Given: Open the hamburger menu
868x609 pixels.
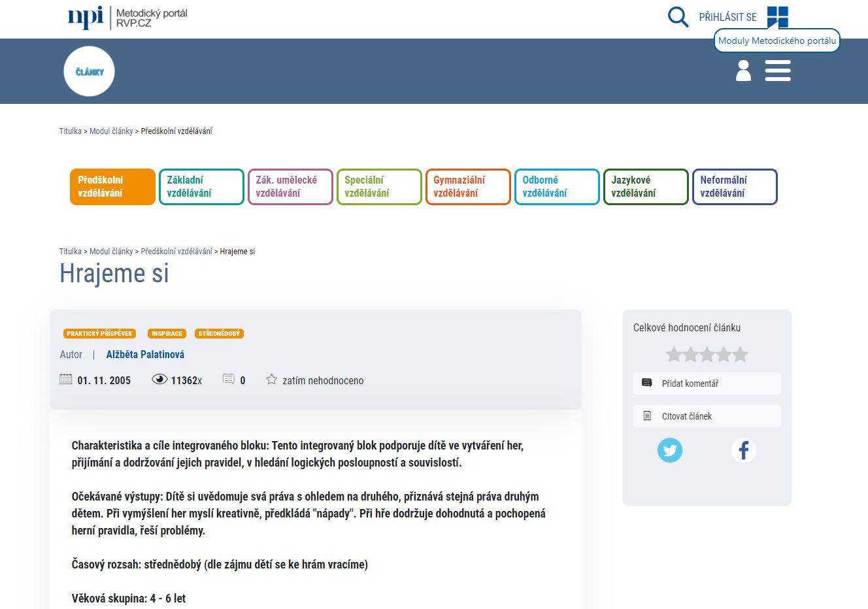Looking at the screenshot, I should 777,71.
